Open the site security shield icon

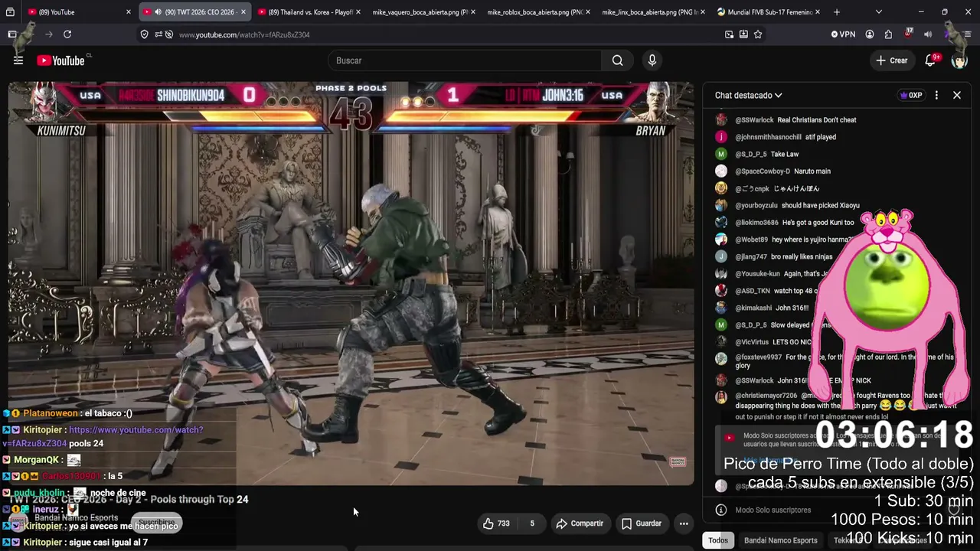[144, 34]
